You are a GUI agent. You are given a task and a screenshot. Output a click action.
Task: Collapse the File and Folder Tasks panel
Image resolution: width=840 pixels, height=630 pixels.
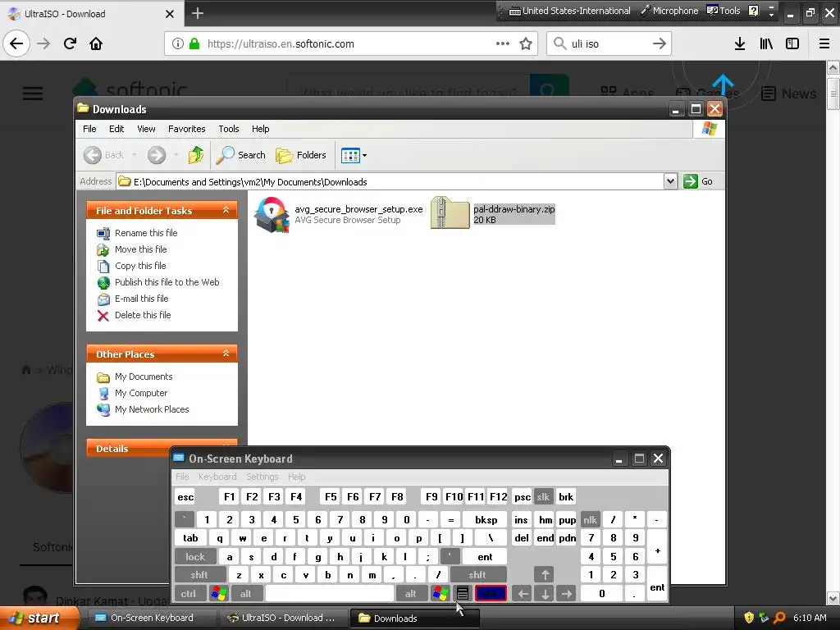point(226,210)
